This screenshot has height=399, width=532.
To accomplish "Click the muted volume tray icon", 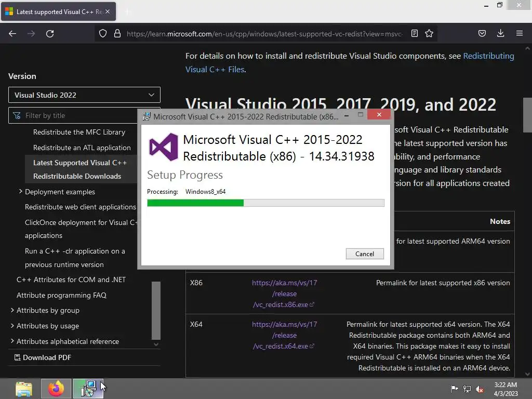I will [x=480, y=389].
